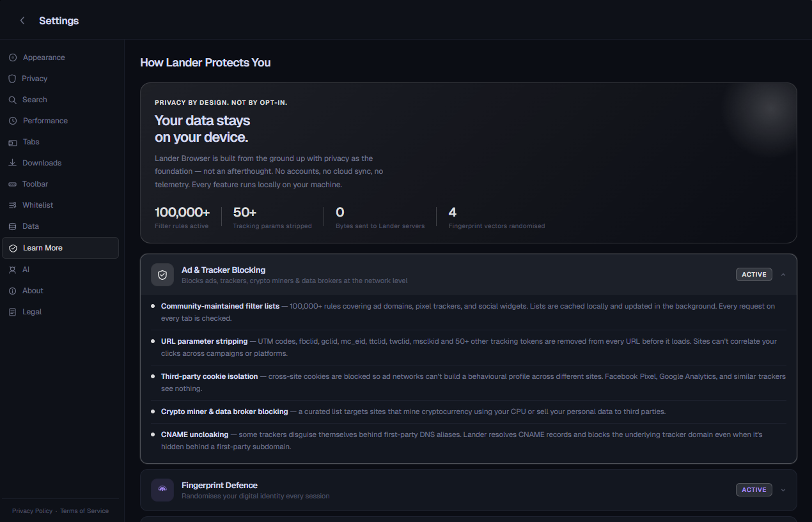Image resolution: width=812 pixels, height=522 pixels.
Task: Select Toolbar in the settings sidebar
Action: pos(35,184)
